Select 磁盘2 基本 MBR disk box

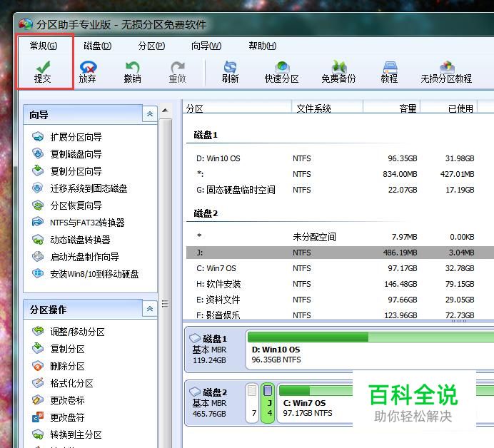tap(215, 403)
